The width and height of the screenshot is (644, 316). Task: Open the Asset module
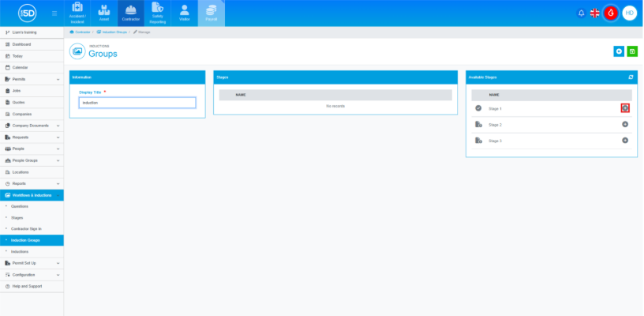tap(104, 13)
